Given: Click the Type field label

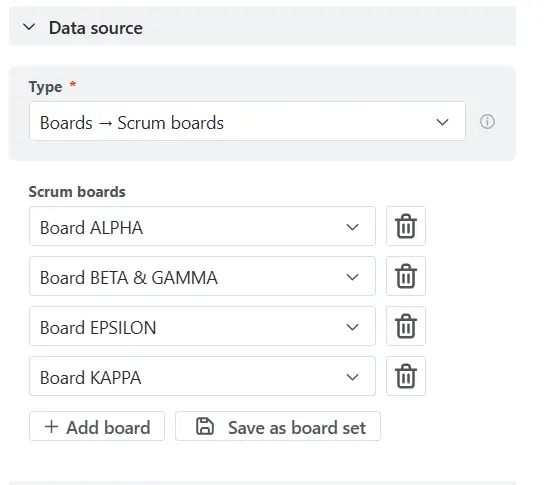Looking at the screenshot, I should tap(46, 87).
